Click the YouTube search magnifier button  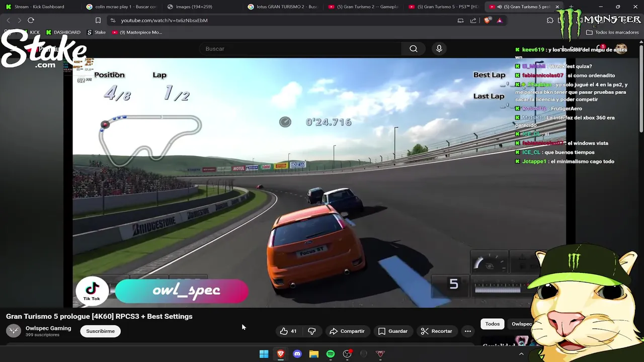point(413,49)
